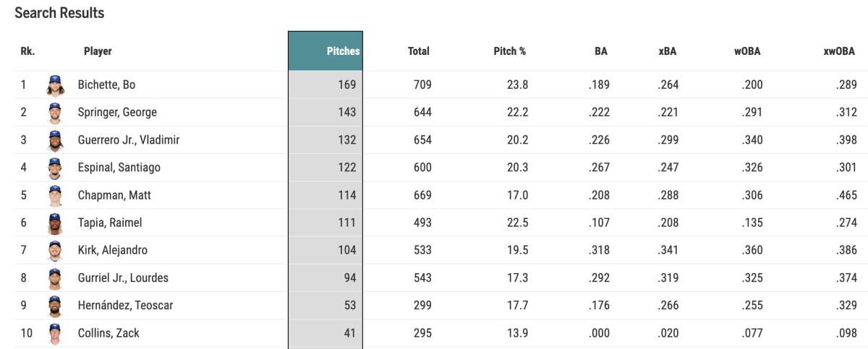Sort table by Pitches column header
This screenshot has height=349, width=868.
pyautogui.click(x=343, y=51)
